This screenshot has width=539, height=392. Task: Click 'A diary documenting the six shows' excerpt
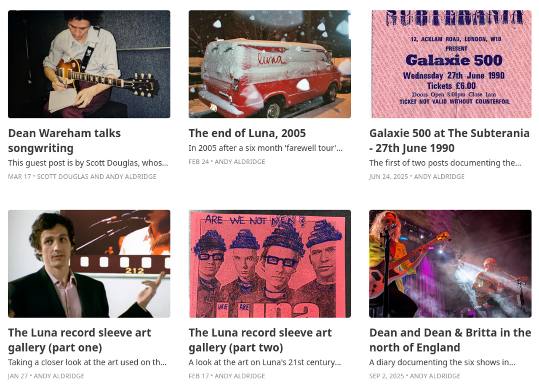442,363
